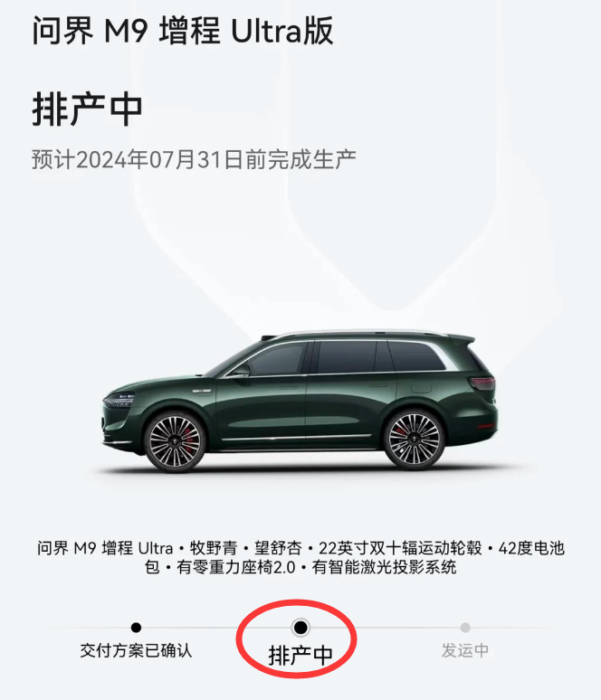Tap the green M9 car image
This screenshot has width=601, height=700.
click(300, 401)
